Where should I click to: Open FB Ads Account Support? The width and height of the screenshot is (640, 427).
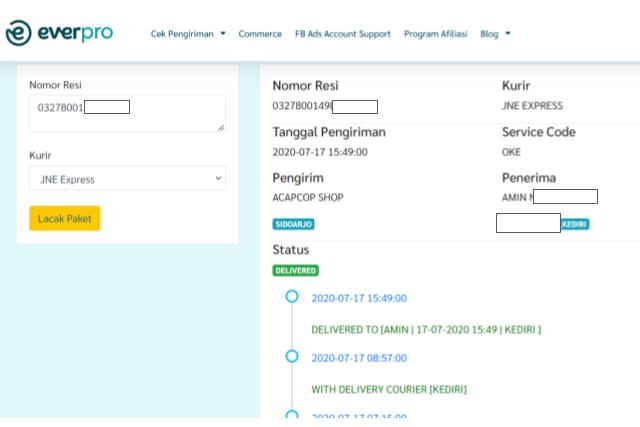[x=343, y=34]
